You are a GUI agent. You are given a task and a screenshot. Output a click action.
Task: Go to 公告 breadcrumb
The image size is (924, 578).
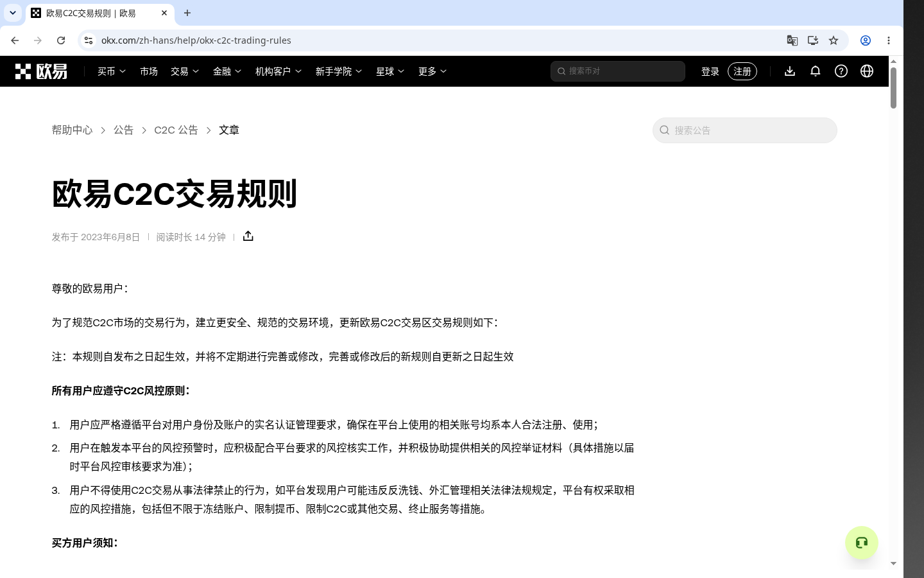click(123, 130)
